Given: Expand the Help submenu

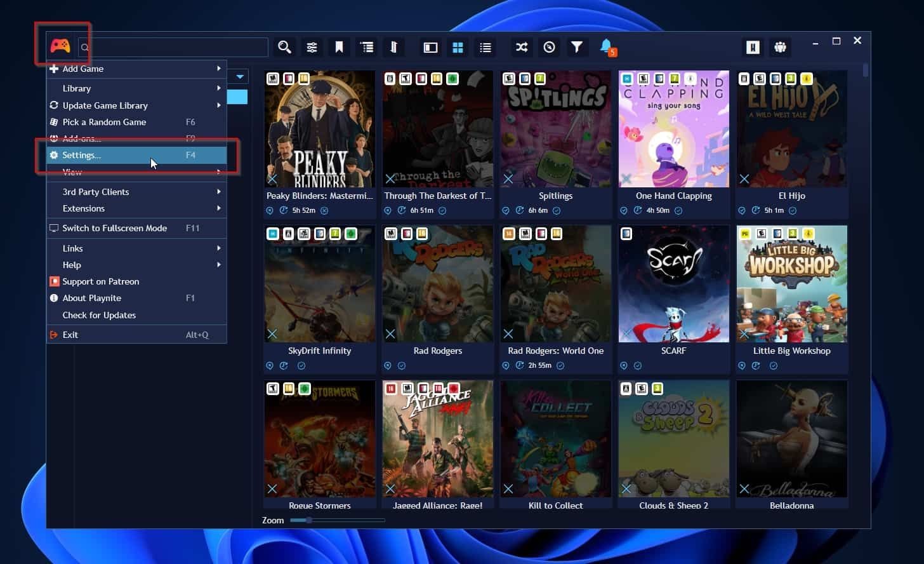Looking at the screenshot, I should coord(136,265).
